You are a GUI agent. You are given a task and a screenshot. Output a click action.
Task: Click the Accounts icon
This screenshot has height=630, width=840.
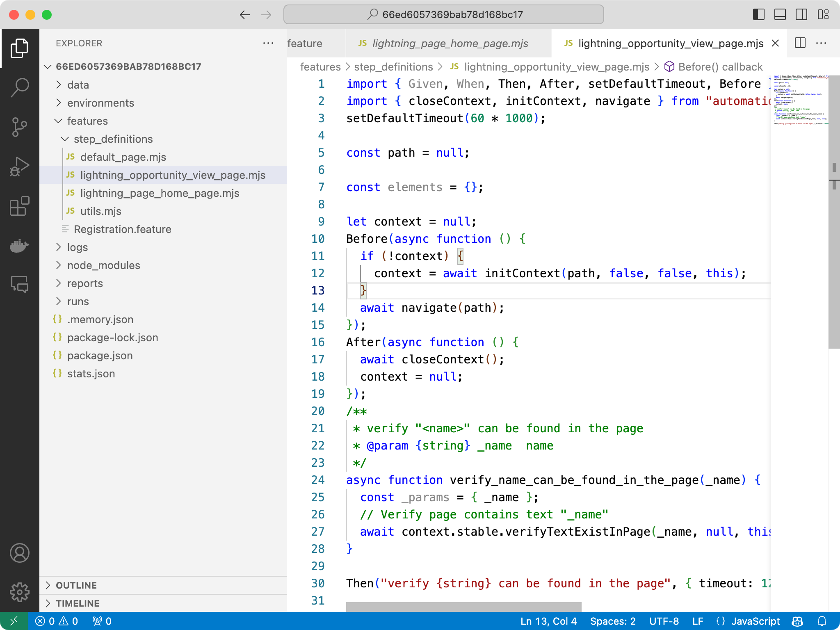coord(19,553)
